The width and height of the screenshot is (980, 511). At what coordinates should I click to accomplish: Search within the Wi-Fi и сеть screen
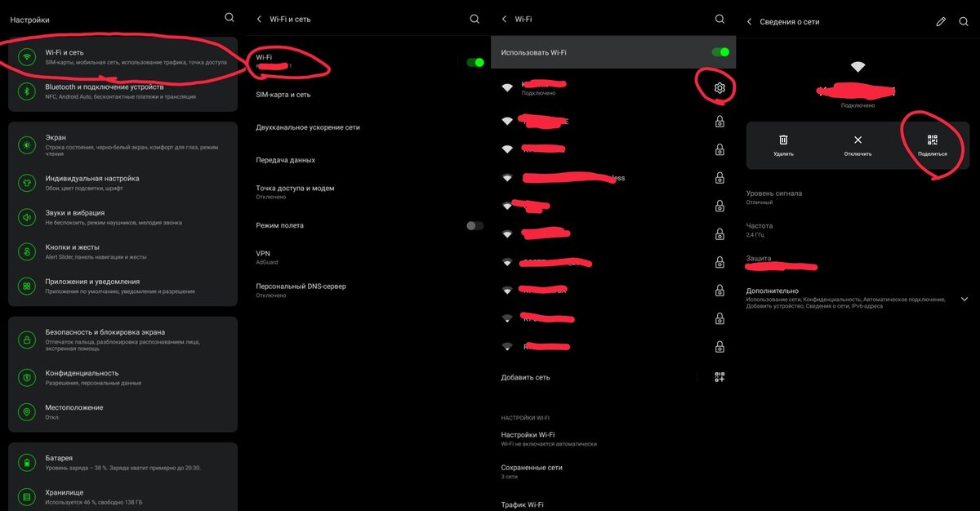(474, 19)
